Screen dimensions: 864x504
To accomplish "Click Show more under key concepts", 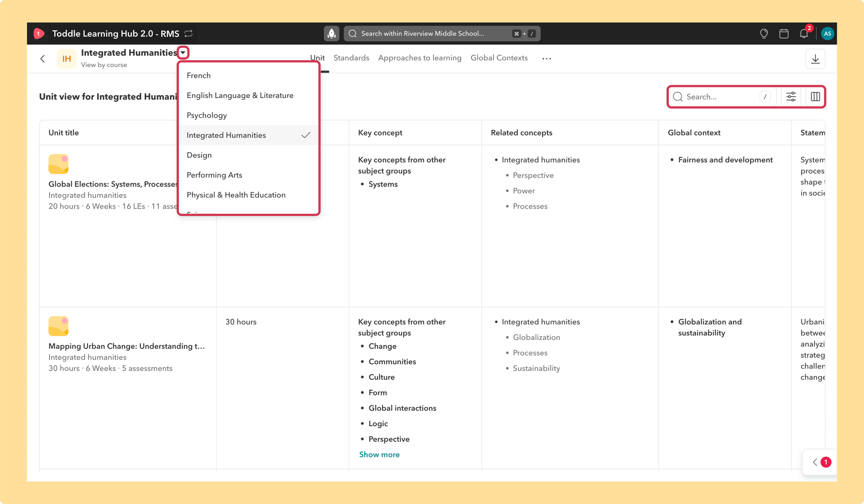I will click(x=379, y=455).
